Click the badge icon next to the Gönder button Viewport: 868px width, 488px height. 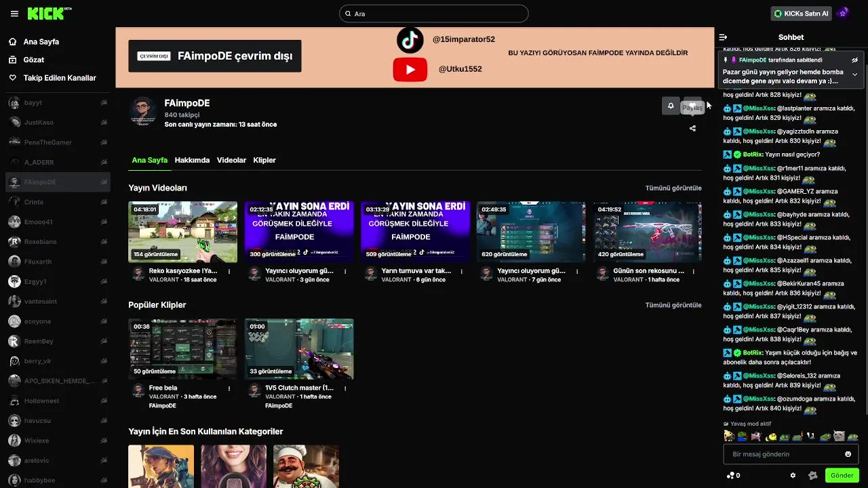813,475
